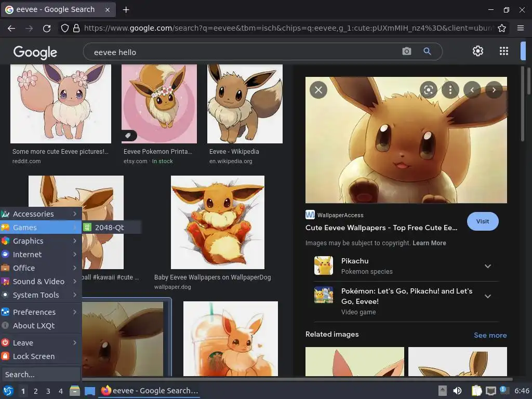
Task: Open the Firefox hamburger menu
Action: coord(521,28)
